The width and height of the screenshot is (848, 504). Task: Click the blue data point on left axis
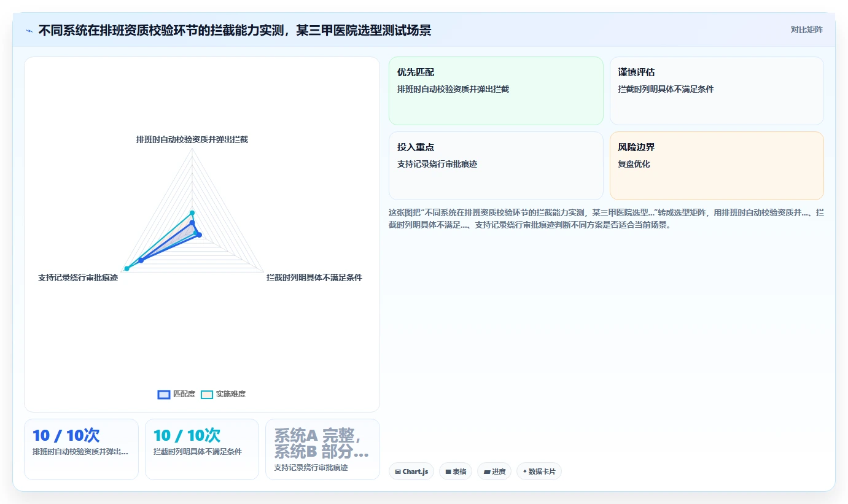coord(141,260)
